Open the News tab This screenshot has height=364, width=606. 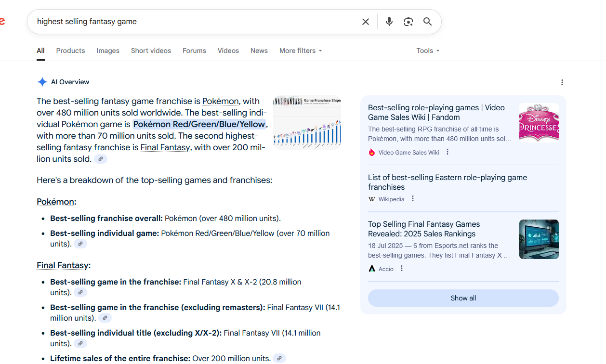259,51
